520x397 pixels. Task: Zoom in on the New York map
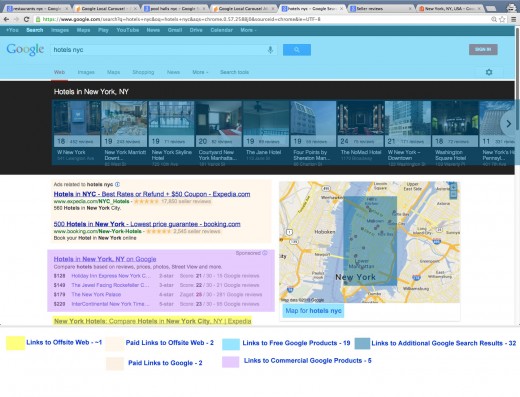pyautogui.click(x=453, y=187)
